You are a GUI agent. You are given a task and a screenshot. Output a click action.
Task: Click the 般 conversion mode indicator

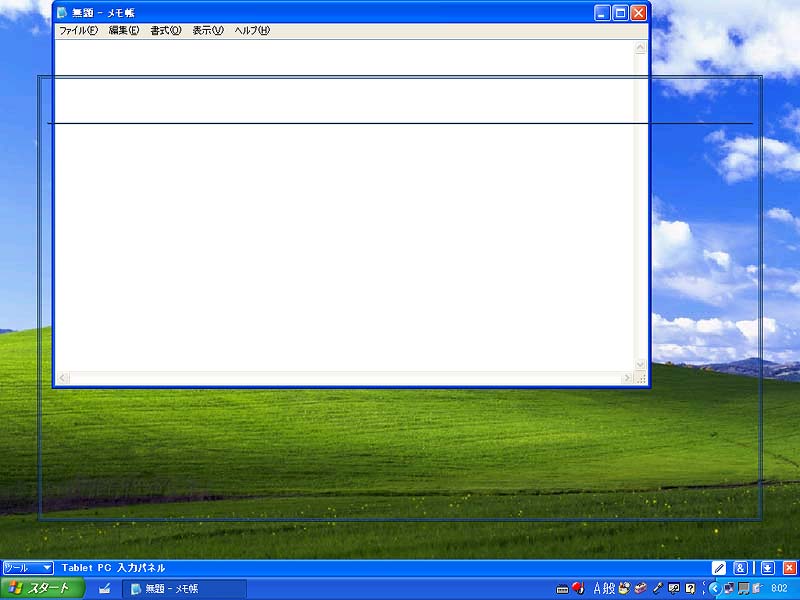609,589
